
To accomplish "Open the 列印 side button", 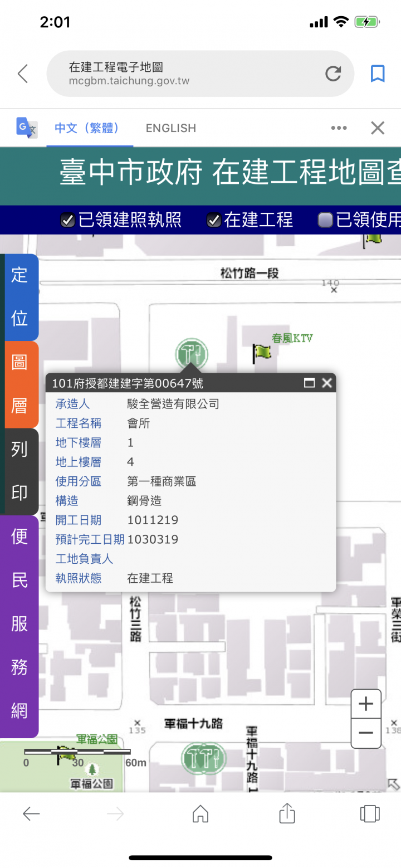I will (x=20, y=471).
